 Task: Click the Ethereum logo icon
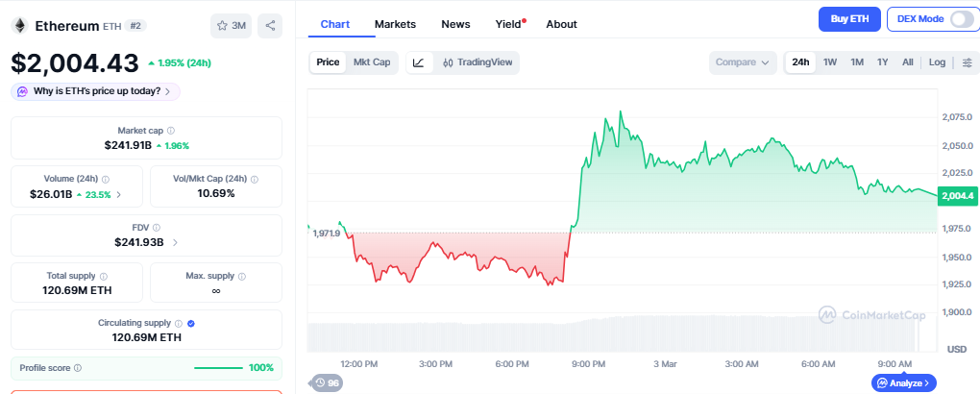coord(20,26)
